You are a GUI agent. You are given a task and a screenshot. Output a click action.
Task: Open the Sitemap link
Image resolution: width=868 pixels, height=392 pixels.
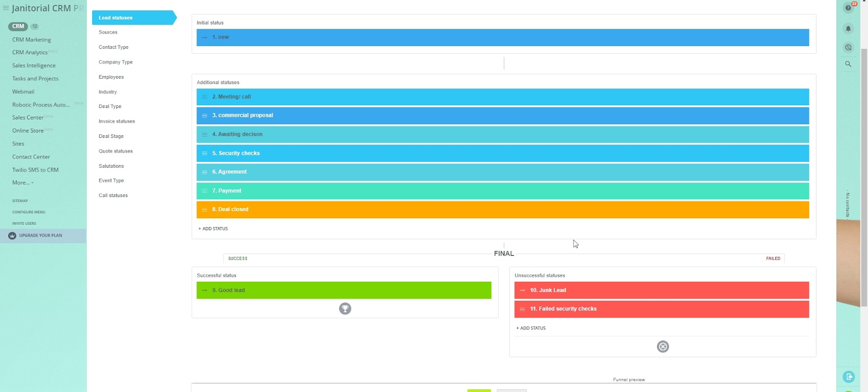pyautogui.click(x=20, y=201)
